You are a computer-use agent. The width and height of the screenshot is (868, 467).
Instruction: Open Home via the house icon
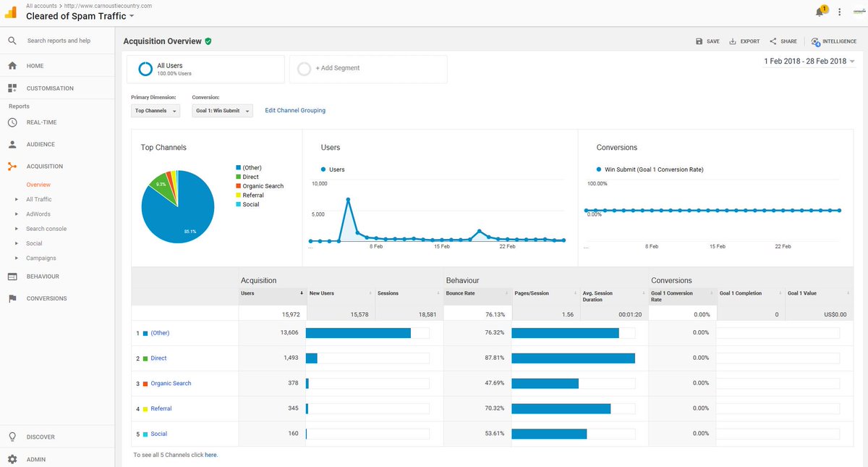pyautogui.click(x=12, y=66)
